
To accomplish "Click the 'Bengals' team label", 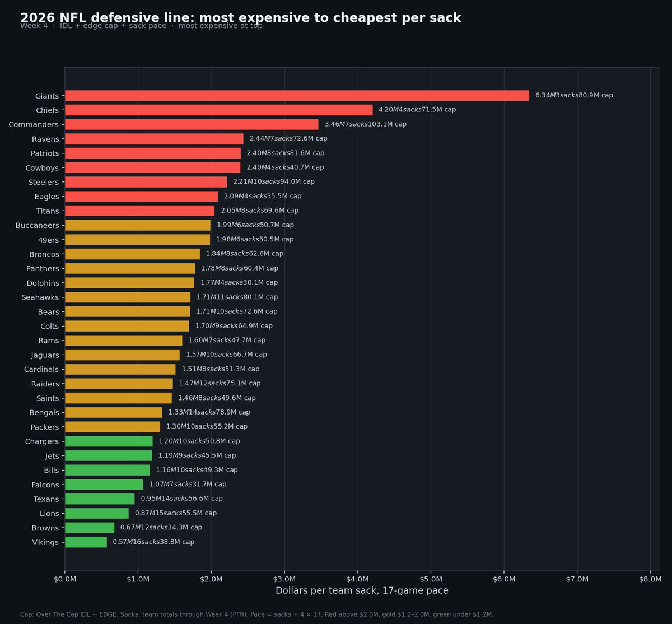I will 44,412.
